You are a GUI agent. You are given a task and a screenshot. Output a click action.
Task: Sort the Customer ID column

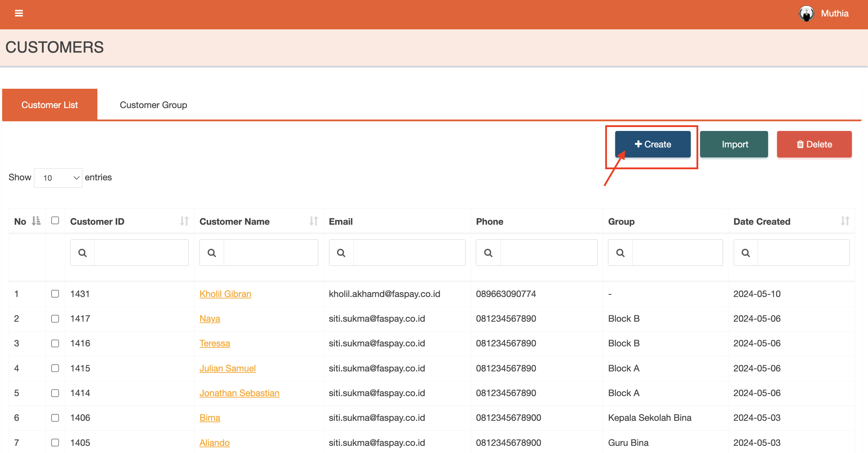pyautogui.click(x=184, y=221)
